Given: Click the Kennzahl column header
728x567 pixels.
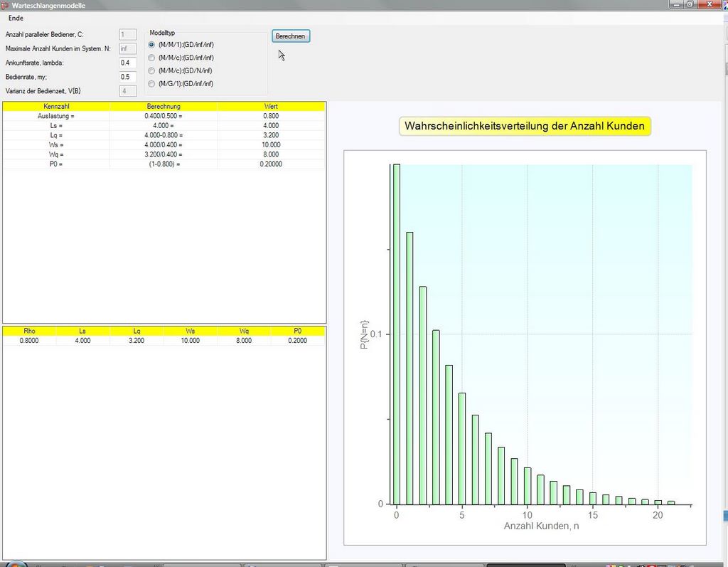Looking at the screenshot, I should point(56,106).
